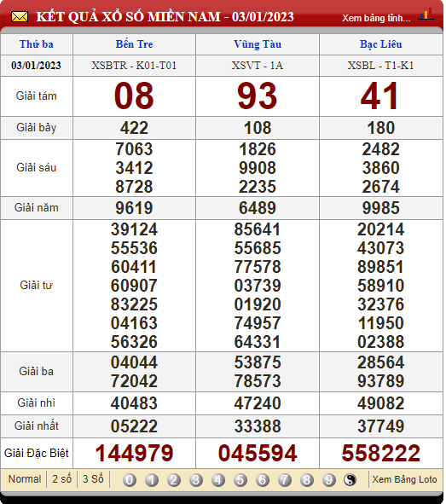Select digit 0 ball filter

(130, 480)
